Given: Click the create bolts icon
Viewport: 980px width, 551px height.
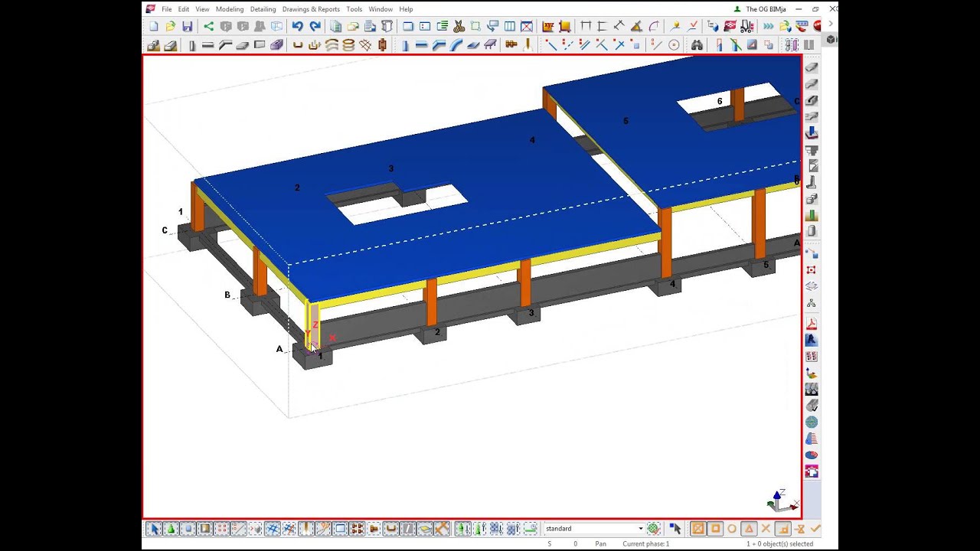Looking at the screenshot, I should [x=511, y=45].
